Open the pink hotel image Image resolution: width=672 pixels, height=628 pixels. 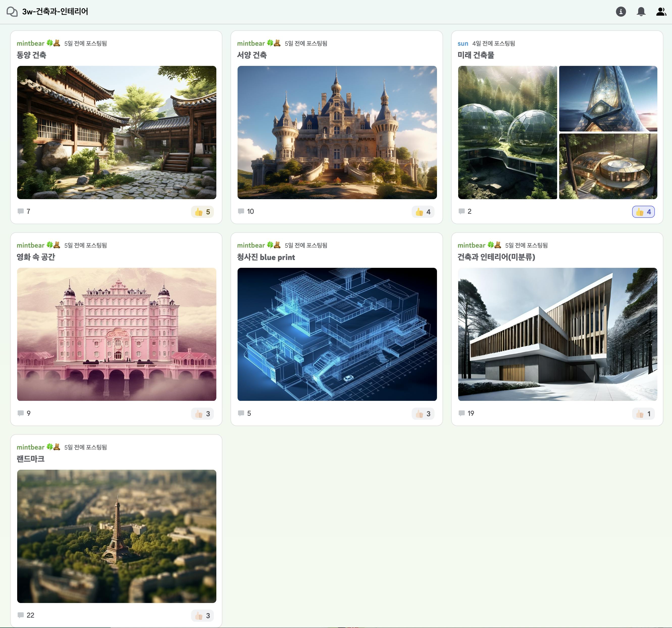(x=117, y=334)
